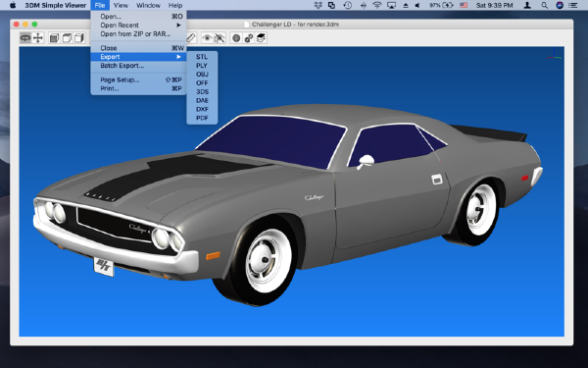Toggle hide objects crossed eye icon

(x=220, y=38)
